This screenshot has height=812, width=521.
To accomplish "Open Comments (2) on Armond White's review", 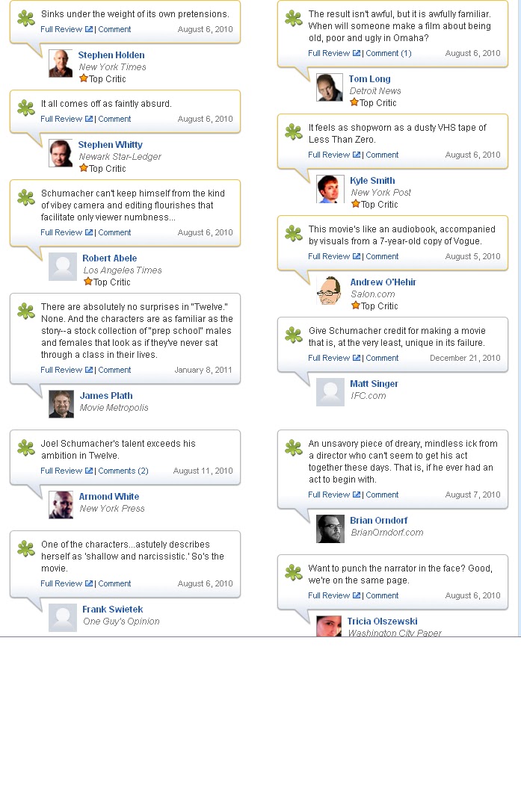I will pyautogui.click(x=123, y=471).
